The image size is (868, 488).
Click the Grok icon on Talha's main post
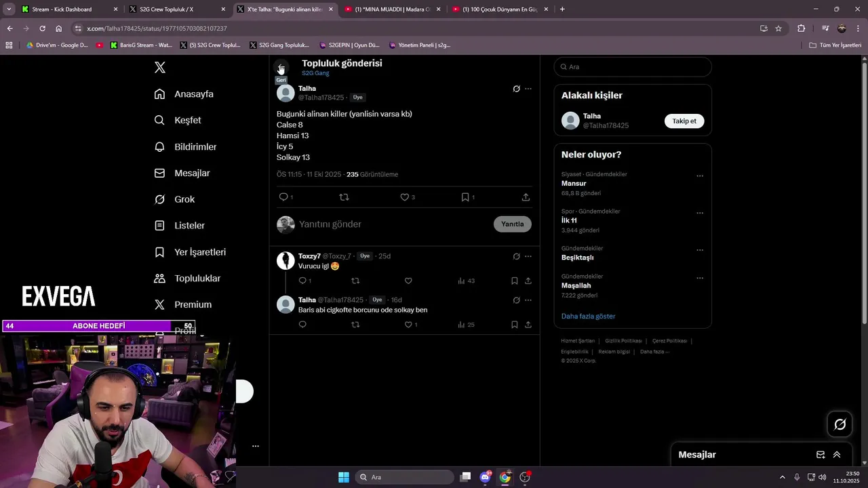(x=516, y=89)
